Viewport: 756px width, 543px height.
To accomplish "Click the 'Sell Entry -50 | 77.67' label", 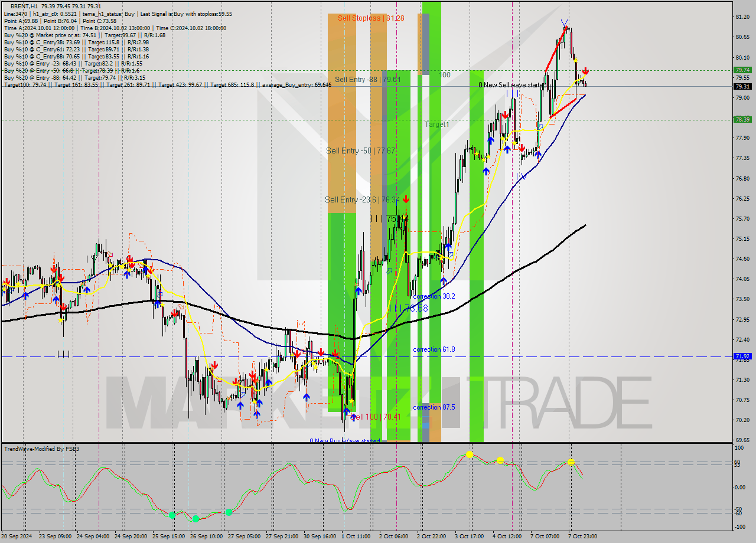I will (360, 151).
